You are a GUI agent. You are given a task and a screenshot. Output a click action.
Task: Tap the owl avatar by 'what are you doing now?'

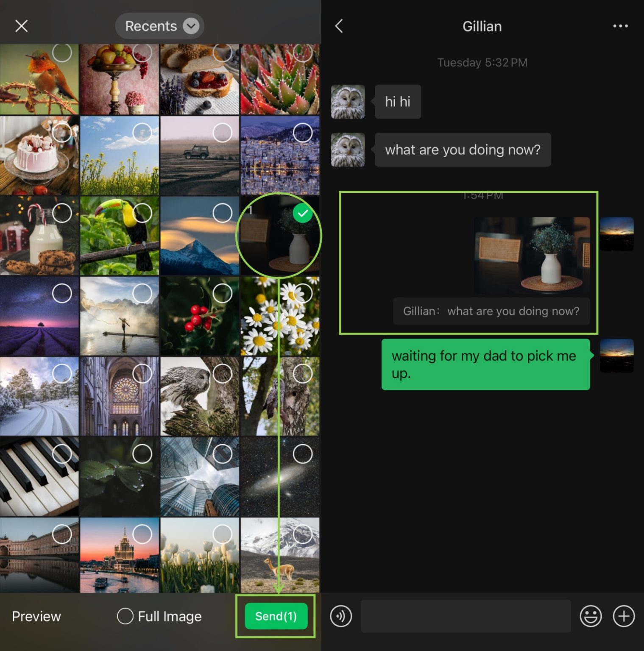pyautogui.click(x=347, y=150)
